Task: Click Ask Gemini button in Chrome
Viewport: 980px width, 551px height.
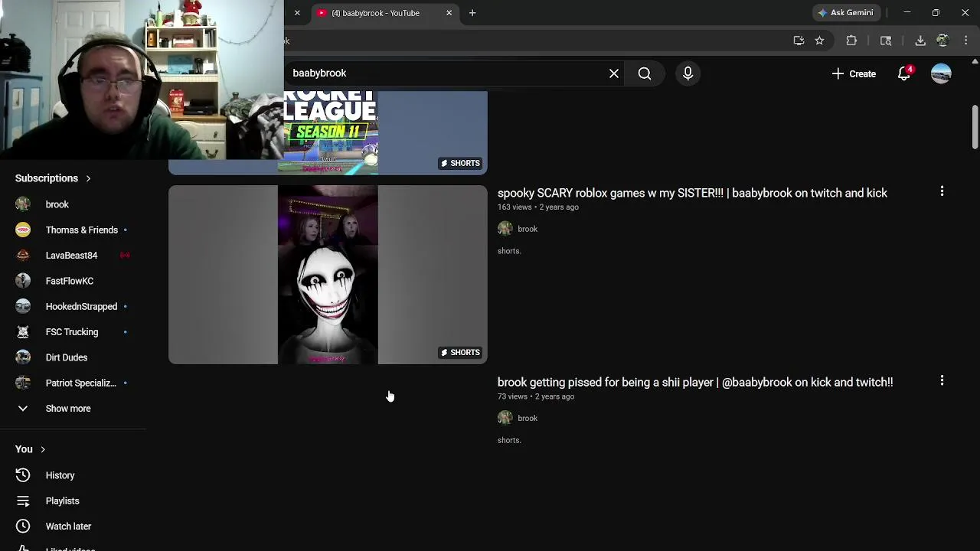Action: pyautogui.click(x=845, y=13)
